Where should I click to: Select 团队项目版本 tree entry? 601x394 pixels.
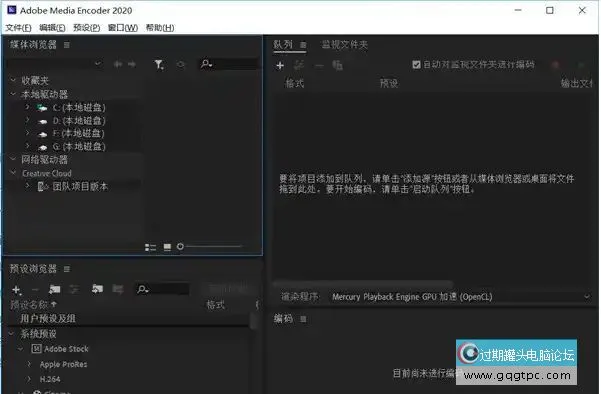click(x=80, y=187)
